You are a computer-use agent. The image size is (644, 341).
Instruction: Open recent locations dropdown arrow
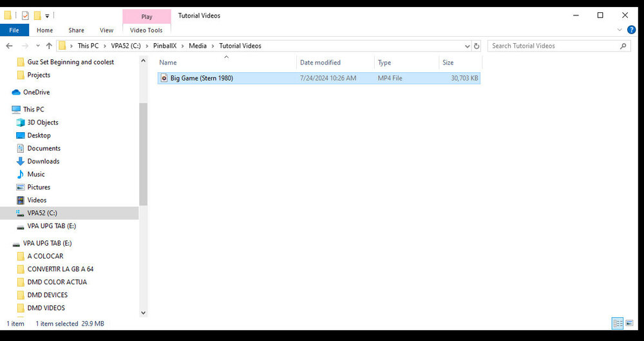[x=36, y=46]
